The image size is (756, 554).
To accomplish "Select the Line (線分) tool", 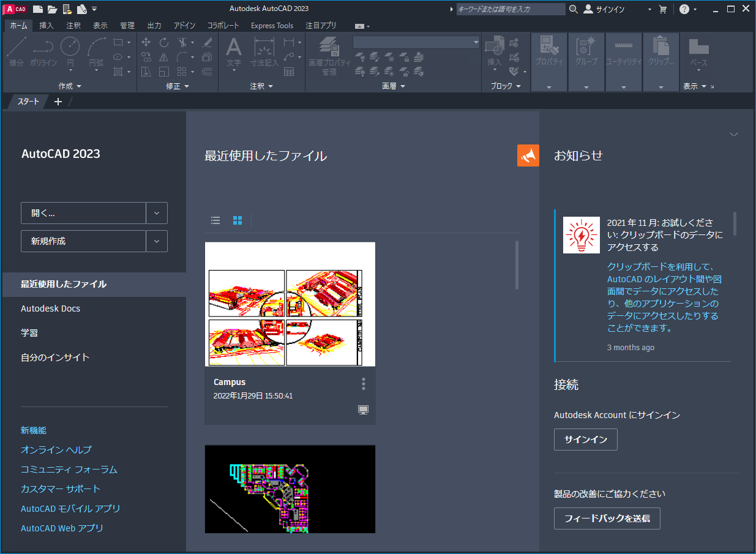I will [17, 52].
